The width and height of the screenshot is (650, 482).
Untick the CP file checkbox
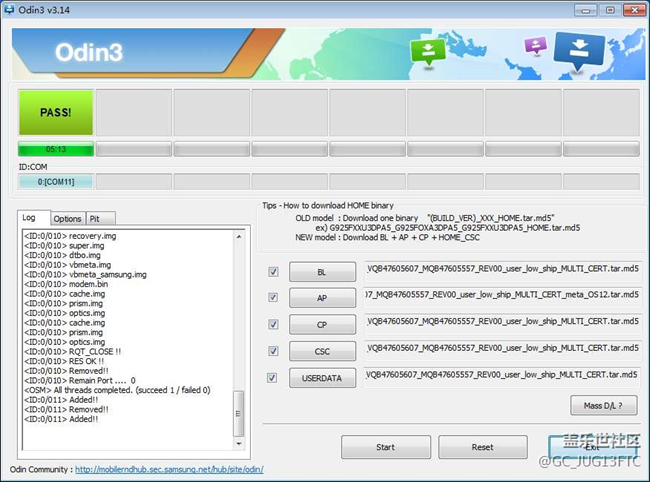[273, 324]
